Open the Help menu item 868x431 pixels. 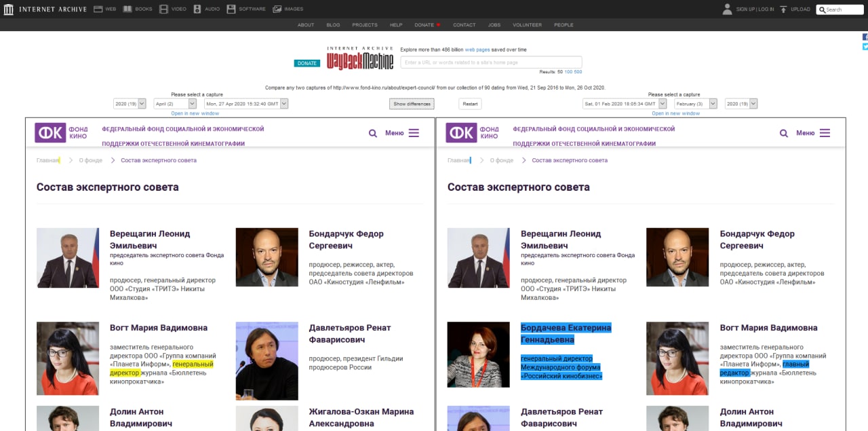tap(396, 25)
